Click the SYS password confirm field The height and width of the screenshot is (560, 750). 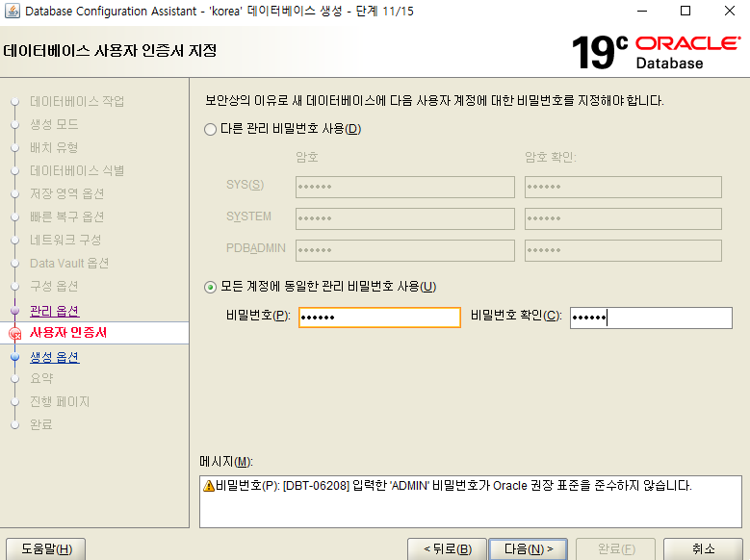(x=623, y=187)
